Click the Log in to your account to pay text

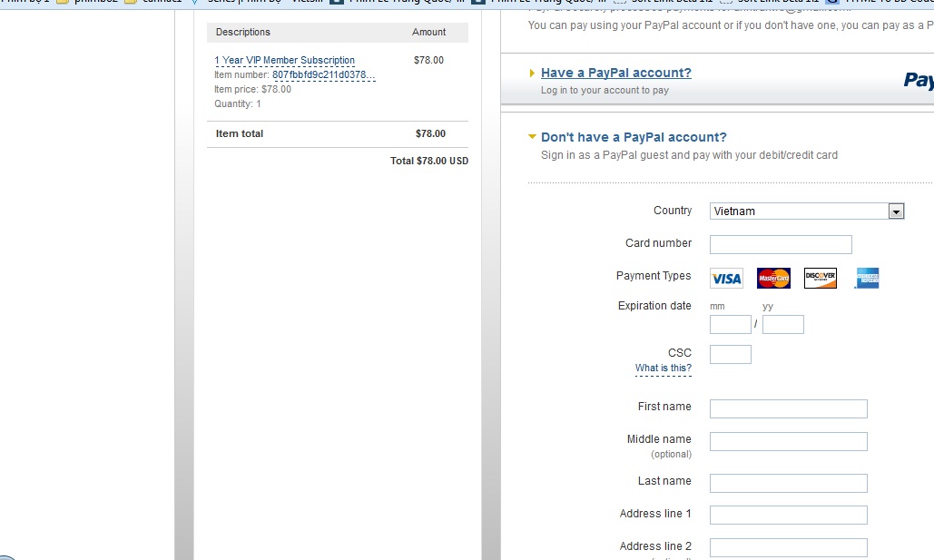coord(605,90)
